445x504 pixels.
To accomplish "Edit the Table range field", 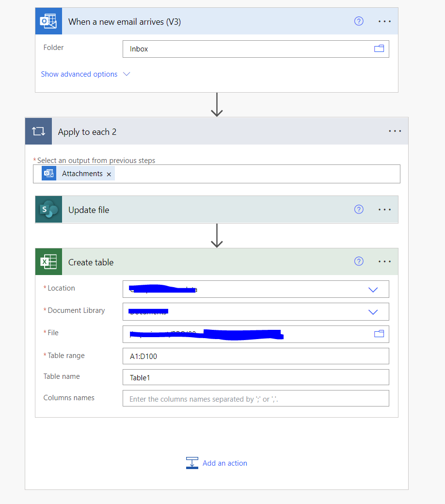I will click(x=255, y=356).
